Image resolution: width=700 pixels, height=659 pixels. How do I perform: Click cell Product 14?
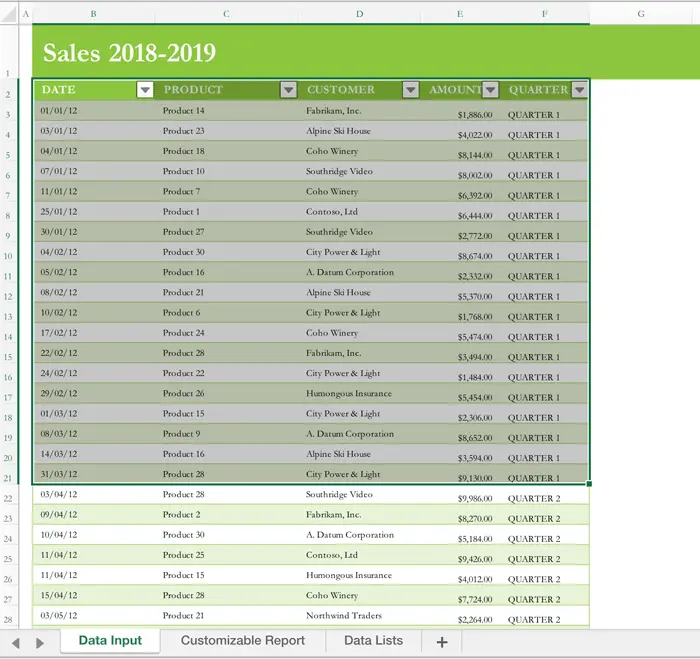click(183, 110)
